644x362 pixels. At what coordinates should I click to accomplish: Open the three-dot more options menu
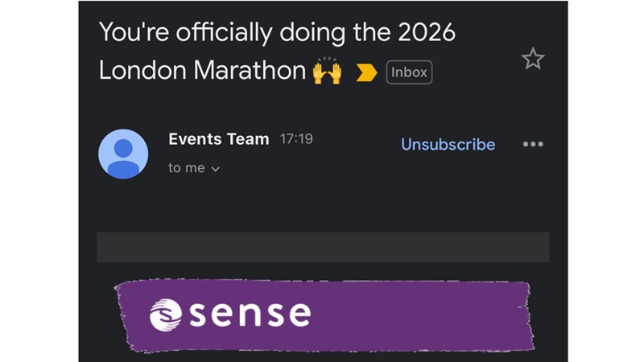coord(533,145)
